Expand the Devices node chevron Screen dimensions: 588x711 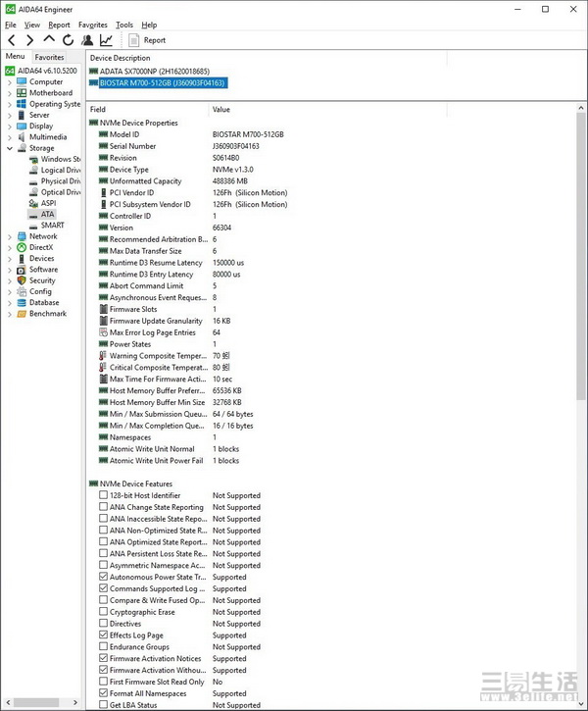click(10, 259)
